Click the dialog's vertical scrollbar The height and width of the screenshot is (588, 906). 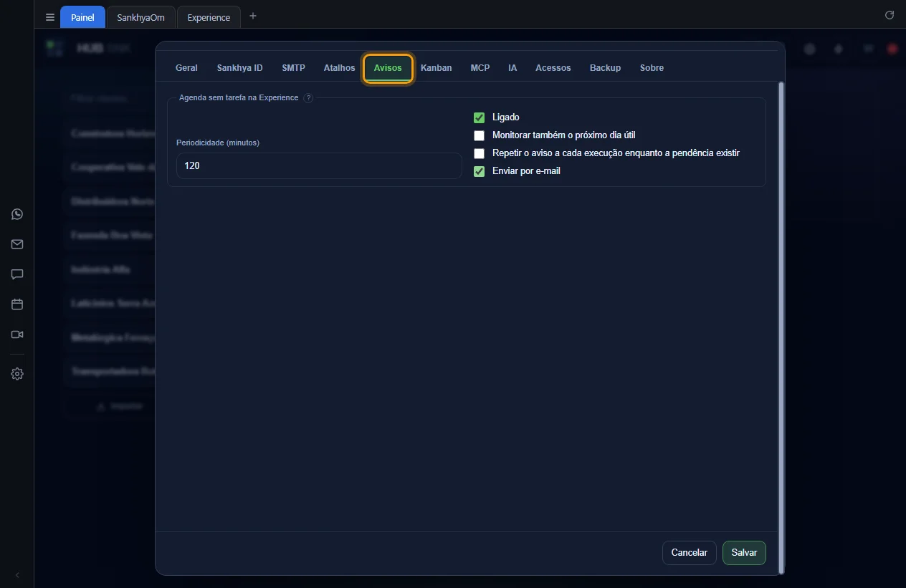[781, 327]
